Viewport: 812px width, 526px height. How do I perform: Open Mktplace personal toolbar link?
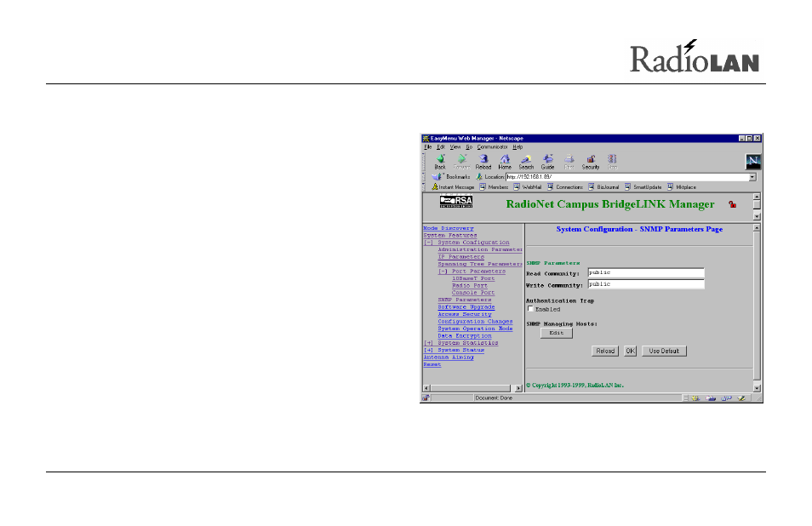[682, 187]
